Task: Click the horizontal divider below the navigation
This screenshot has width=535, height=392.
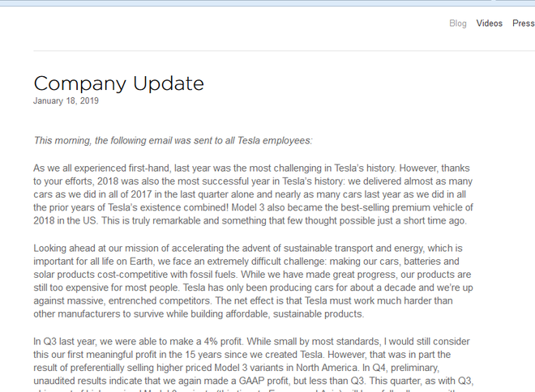Action: [x=284, y=50]
